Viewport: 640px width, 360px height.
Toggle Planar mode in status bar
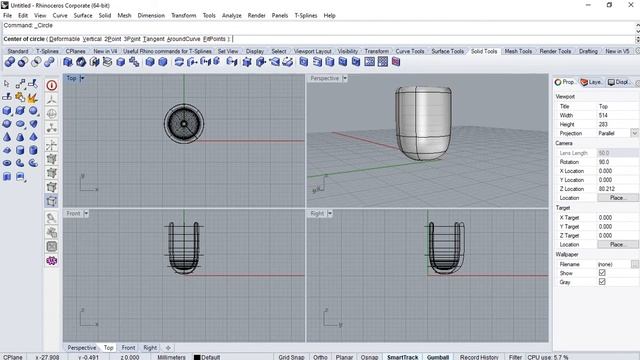344,357
